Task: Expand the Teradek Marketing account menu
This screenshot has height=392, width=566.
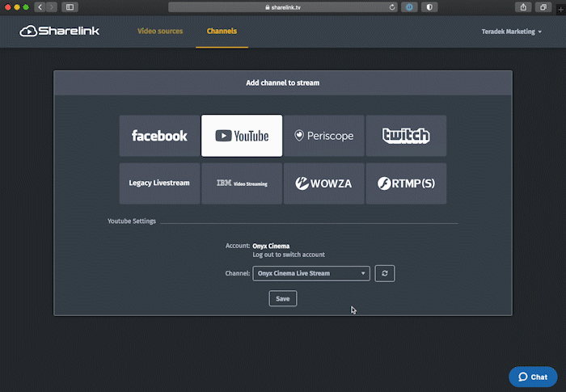Action: point(511,32)
